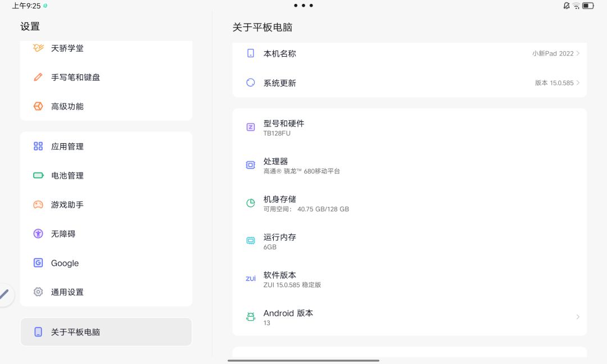The width and height of the screenshot is (607, 364).
Task: Tap the gear icon for 通用设置
Action: [x=38, y=292]
